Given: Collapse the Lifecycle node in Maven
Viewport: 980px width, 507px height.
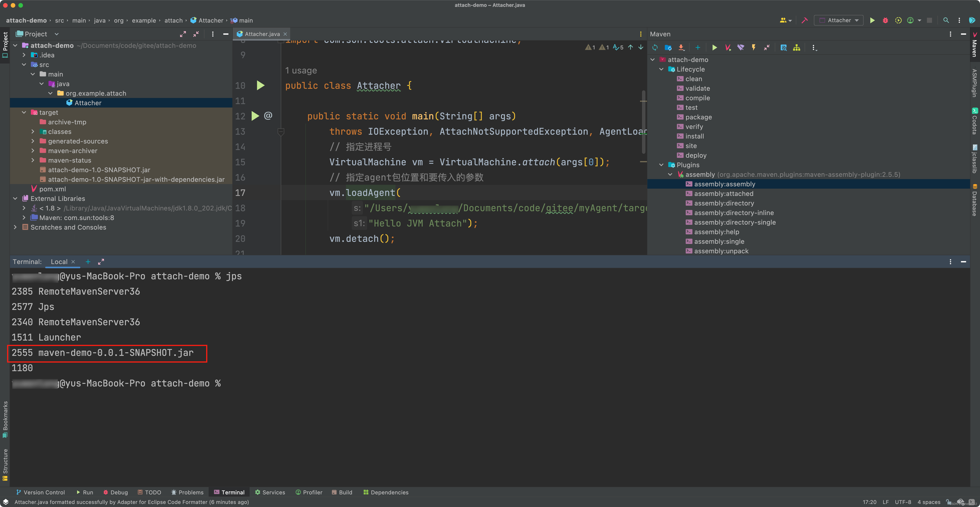Looking at the screenshot, I should [661, 69].
